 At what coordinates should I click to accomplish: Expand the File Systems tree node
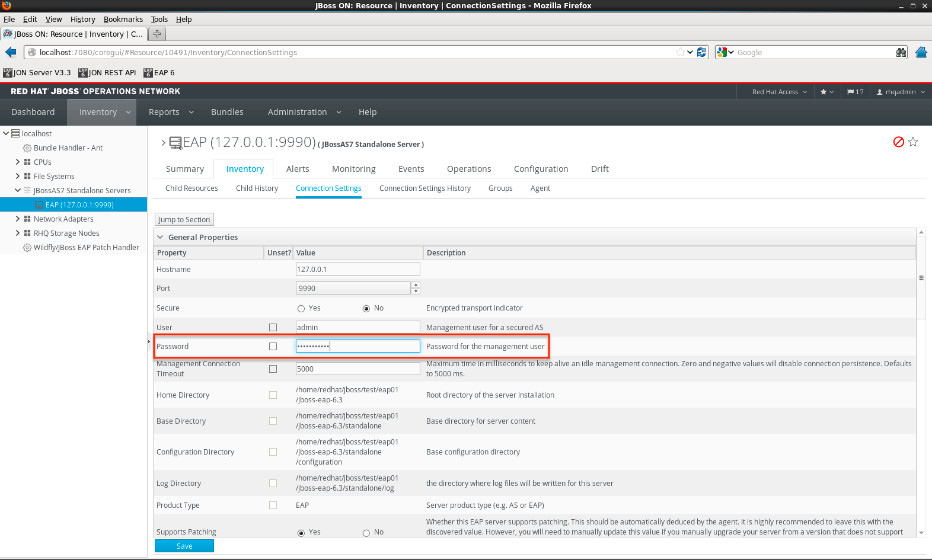coord(18,176)
